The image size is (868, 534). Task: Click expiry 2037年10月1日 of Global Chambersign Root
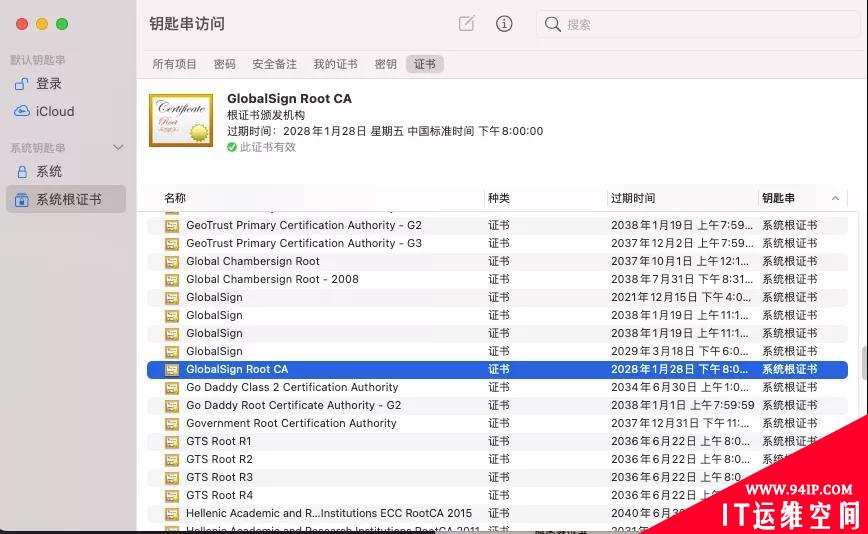(x=680, y=261)
